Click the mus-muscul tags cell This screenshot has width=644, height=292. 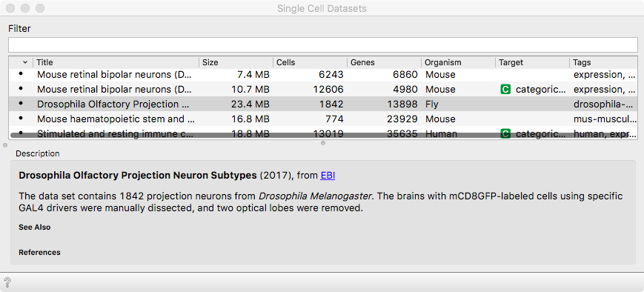tap(605, 119)
